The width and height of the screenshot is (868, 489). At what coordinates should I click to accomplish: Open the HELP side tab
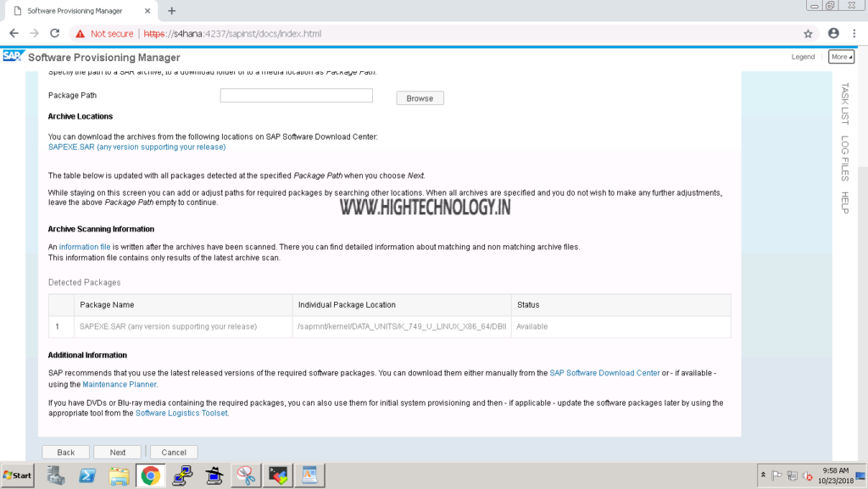[x=845, y=203]
